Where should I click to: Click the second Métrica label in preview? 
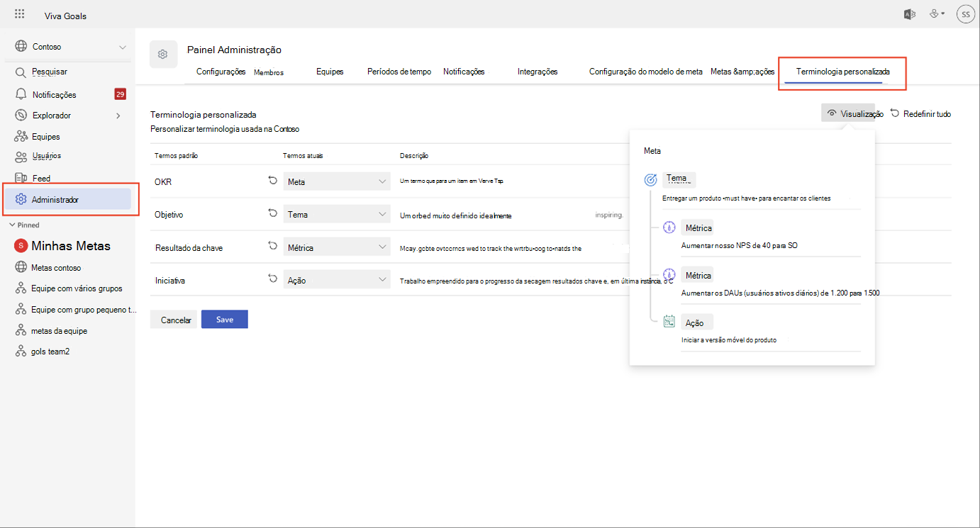click(697, 276)
